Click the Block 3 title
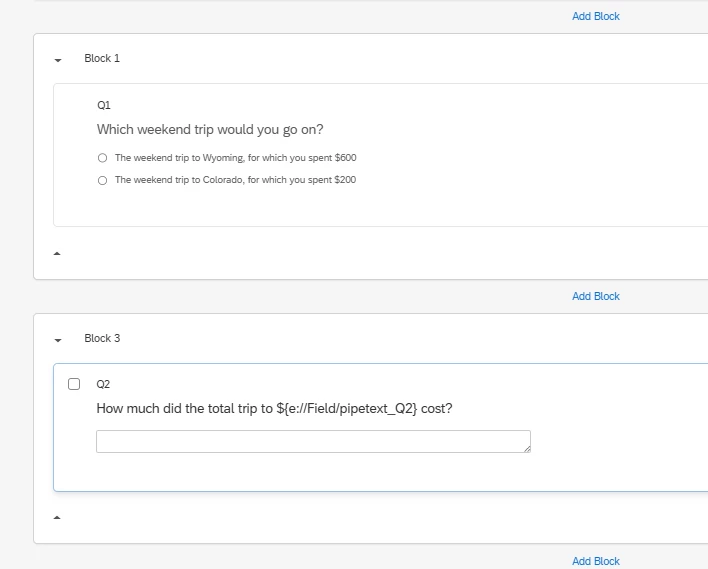708x569 pixels. [x=102, y=338]
